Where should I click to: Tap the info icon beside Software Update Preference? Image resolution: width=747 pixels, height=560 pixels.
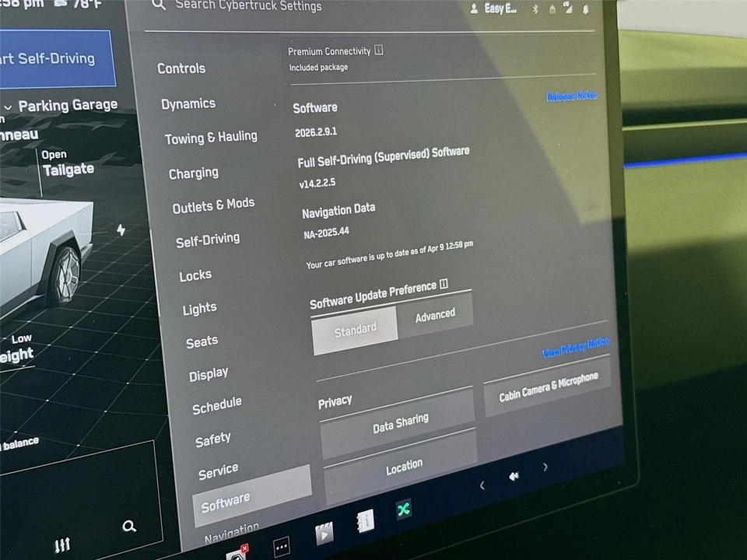(x=444, y=284)
